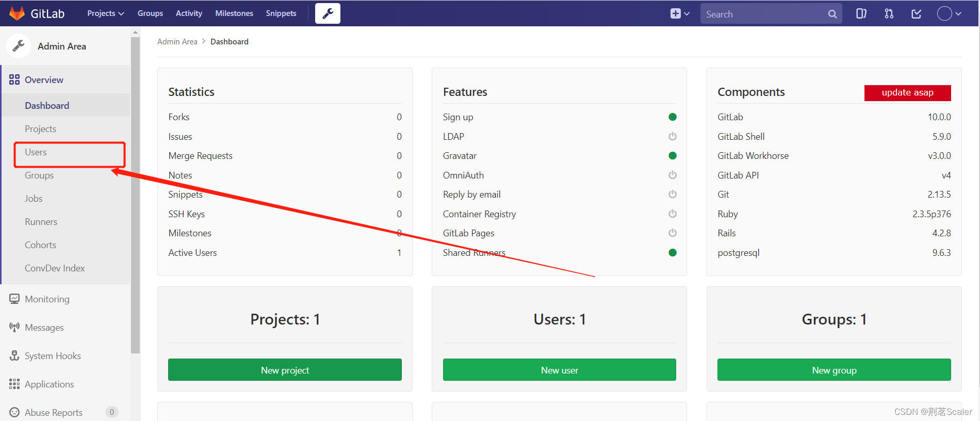Image resolution: width=980 pixels, height=421 pixels.
Task: Click the Abuse Reports count badge
Action: coord(112,412)
